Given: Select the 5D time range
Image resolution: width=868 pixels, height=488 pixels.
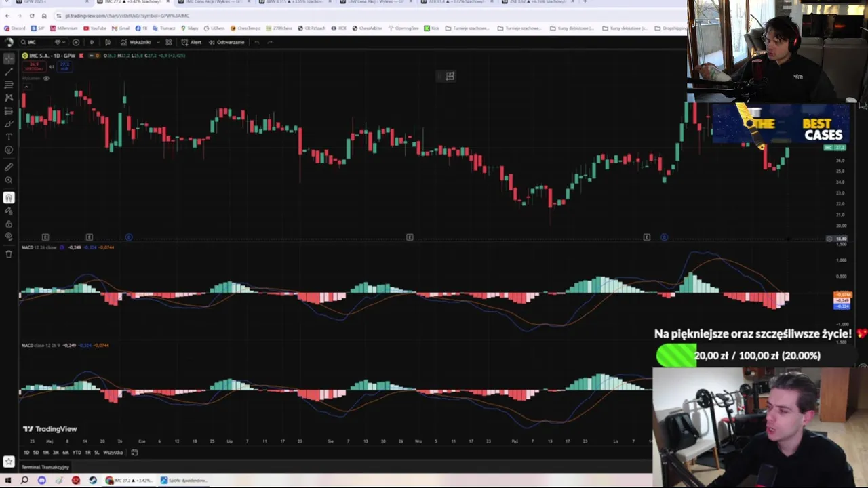Looking at the screenshot, I should pyautogui.click(x=36, y=453).
